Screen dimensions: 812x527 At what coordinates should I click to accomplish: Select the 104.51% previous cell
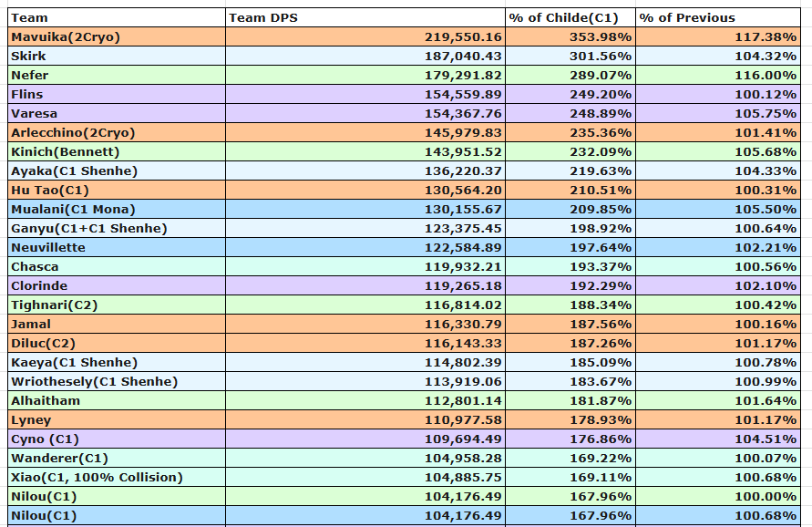pyautogui.click(x=718, y=439)
